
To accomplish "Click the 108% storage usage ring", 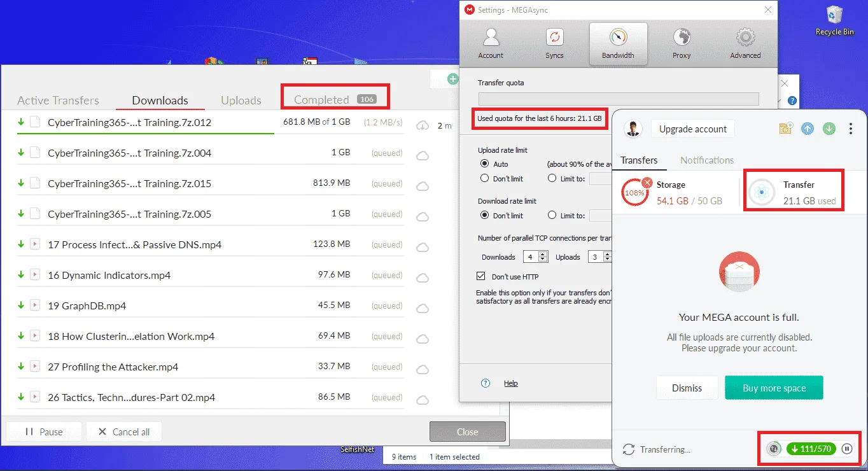I will coord(634,192).
